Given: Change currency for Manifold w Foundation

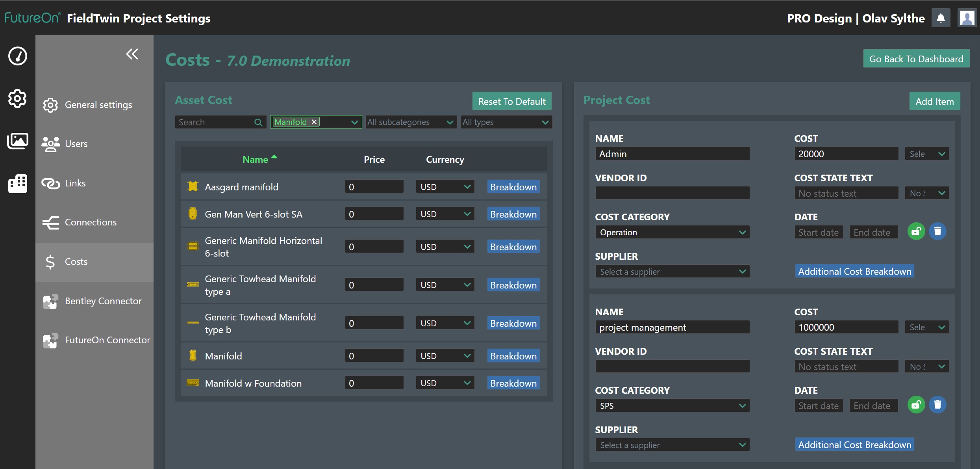Looking at the screenshot, I should point(445,383).
